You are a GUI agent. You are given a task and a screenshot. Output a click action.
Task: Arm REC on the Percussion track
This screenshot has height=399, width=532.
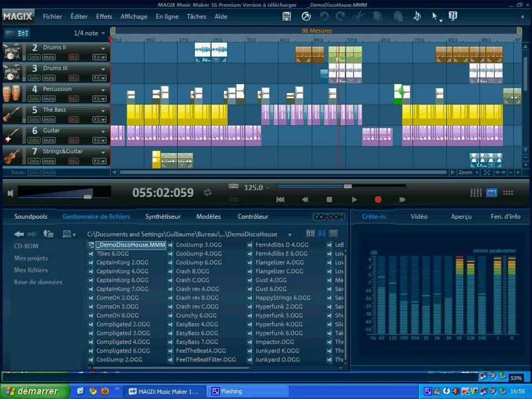[x=74, y=99]
